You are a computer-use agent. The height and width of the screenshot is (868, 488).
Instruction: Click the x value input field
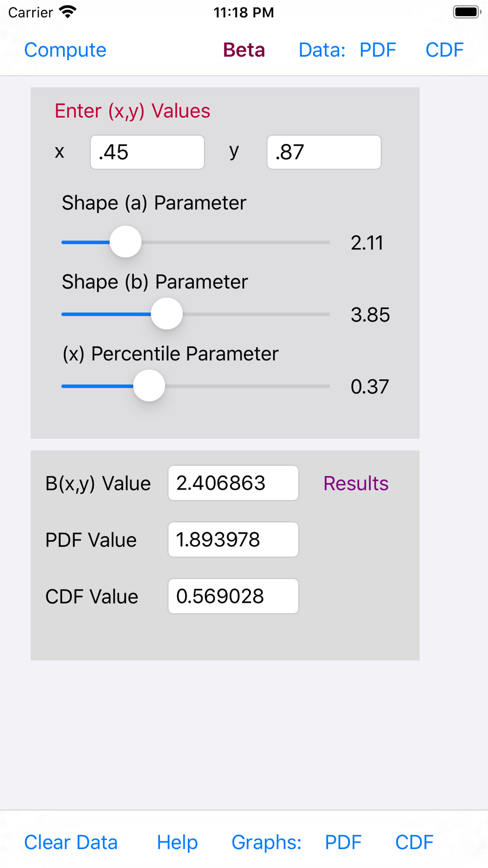[x=147, y=152]
